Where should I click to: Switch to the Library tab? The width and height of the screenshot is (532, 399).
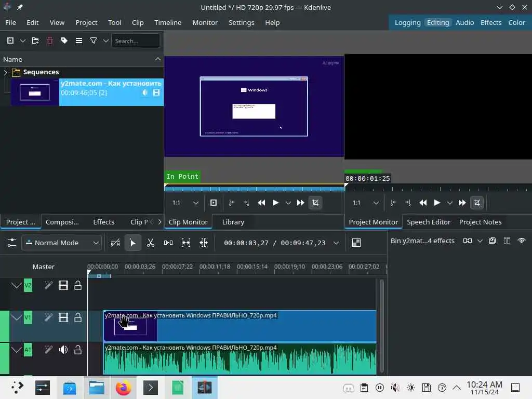tap(233, 222)
